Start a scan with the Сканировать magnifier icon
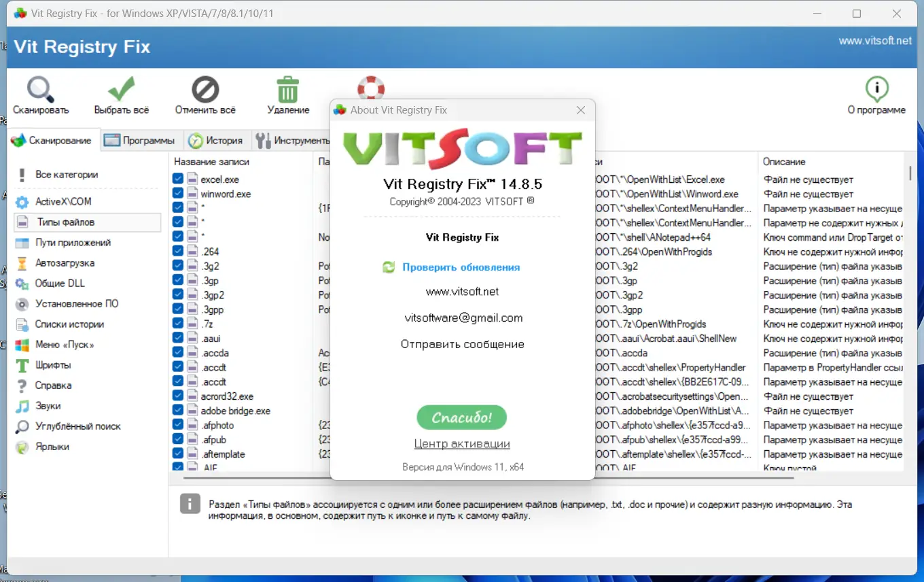This screenshot has height=582, width=924. (40, 90)
